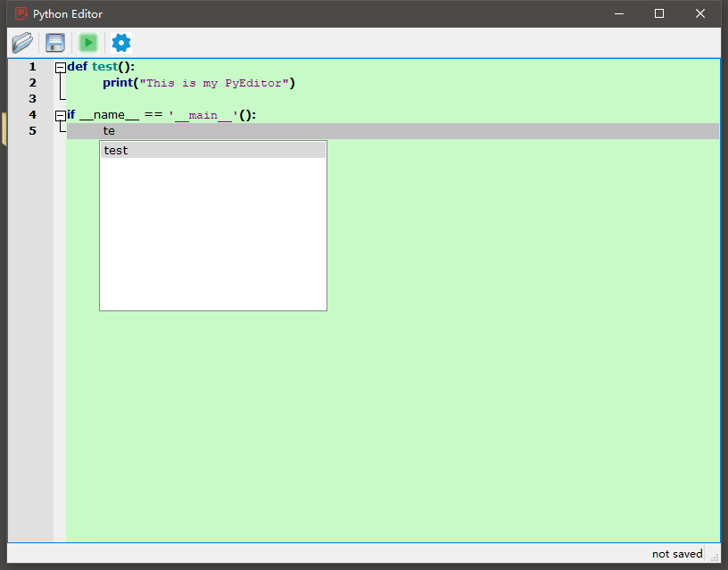Collapse the __main__ block code fold

59,114
